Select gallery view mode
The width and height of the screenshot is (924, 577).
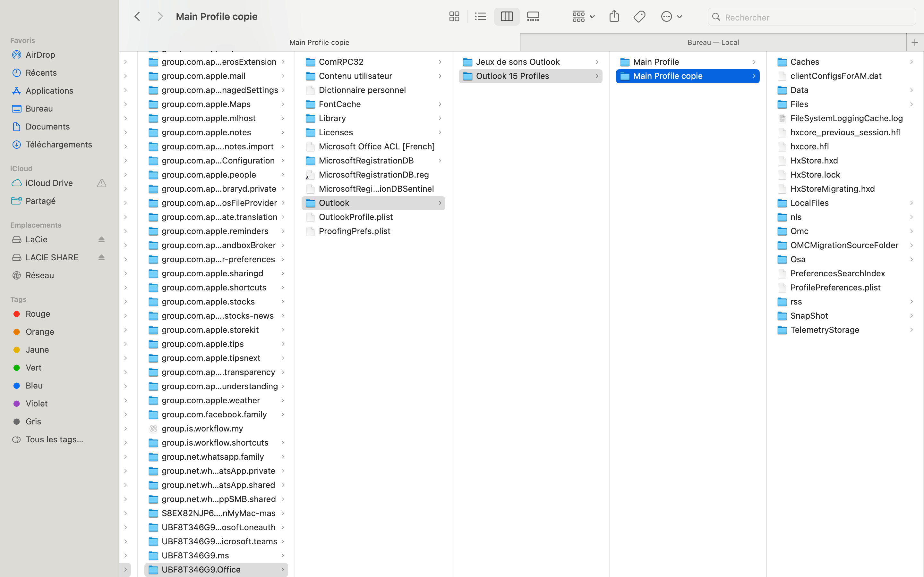(533, 16)
